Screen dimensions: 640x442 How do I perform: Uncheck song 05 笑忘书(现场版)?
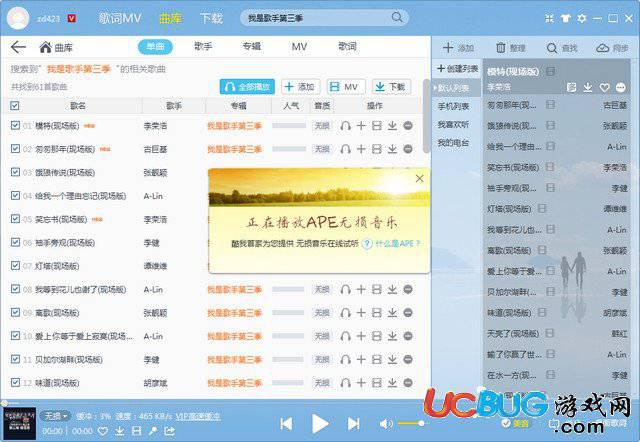pos(15,219)
